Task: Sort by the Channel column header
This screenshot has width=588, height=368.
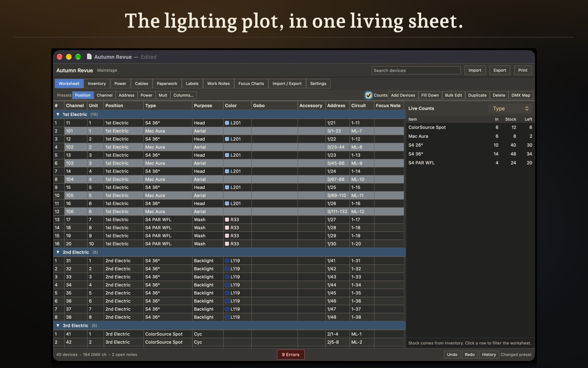Action: tap(75, 106)
